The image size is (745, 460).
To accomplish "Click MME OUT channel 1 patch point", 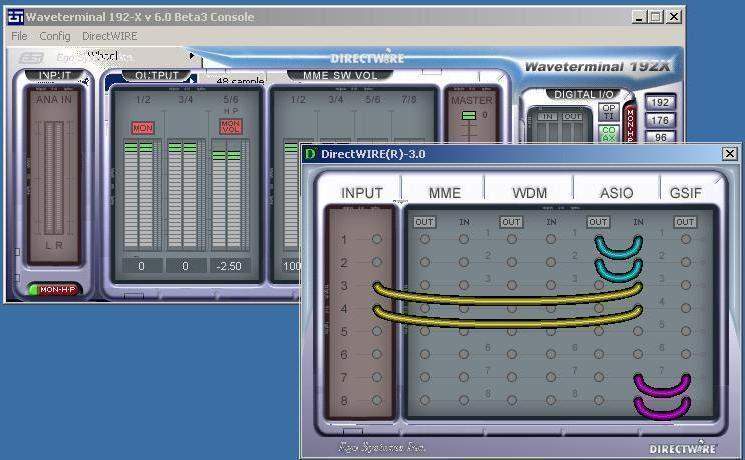I will (x=425, y=240).
